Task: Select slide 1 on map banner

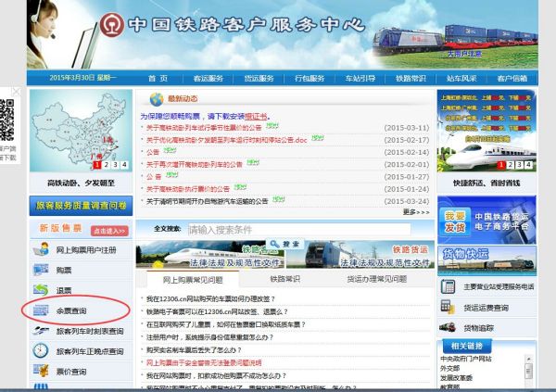Action: coord(96,165)
